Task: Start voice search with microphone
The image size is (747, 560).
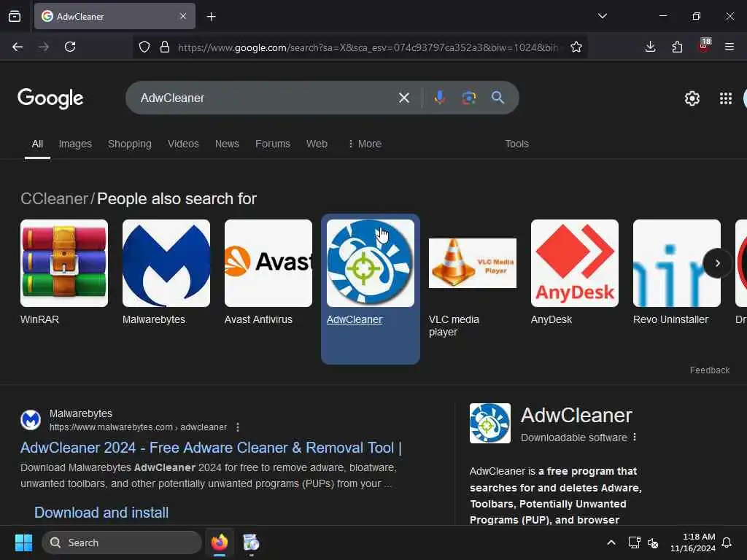Action: coord(440,98)
